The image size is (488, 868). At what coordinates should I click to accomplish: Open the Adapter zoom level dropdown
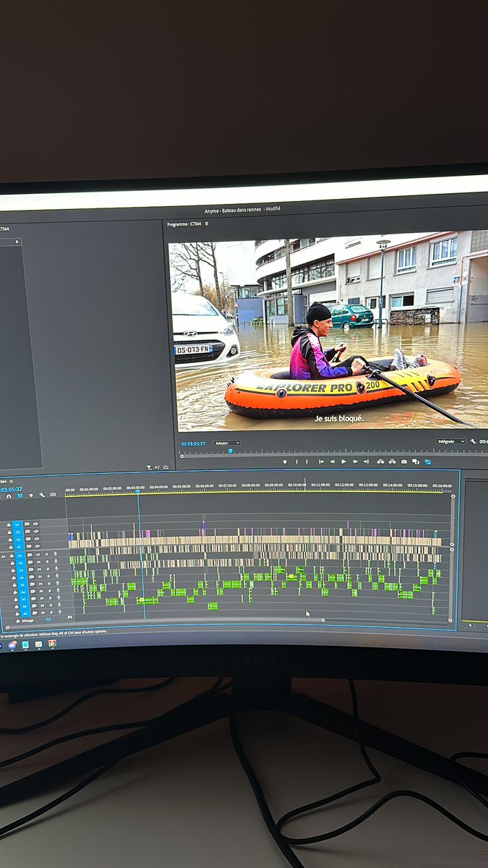pyautogui.click(x=227, y=443)
